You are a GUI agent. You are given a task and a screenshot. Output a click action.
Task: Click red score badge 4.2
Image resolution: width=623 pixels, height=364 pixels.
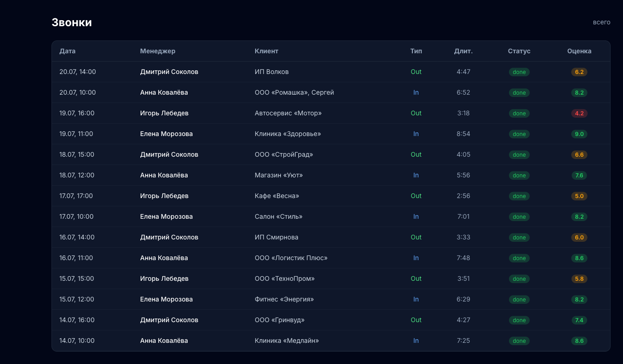click(x=579, y=114)
